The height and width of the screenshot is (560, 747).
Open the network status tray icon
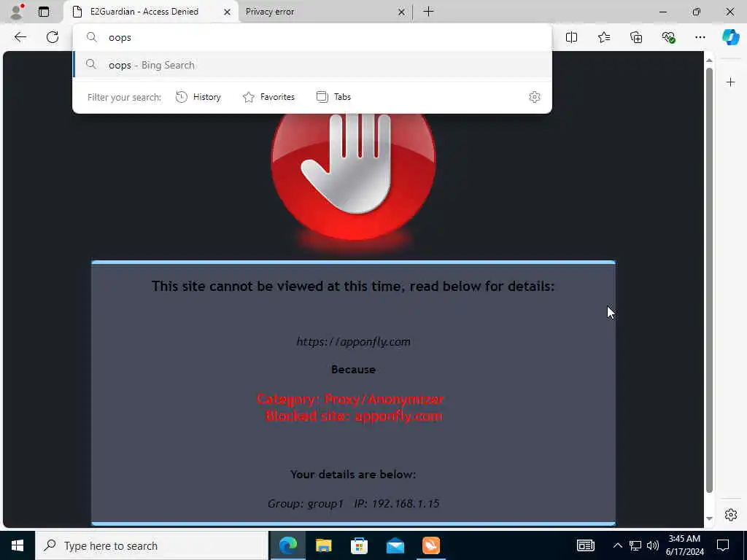point(635,545)
